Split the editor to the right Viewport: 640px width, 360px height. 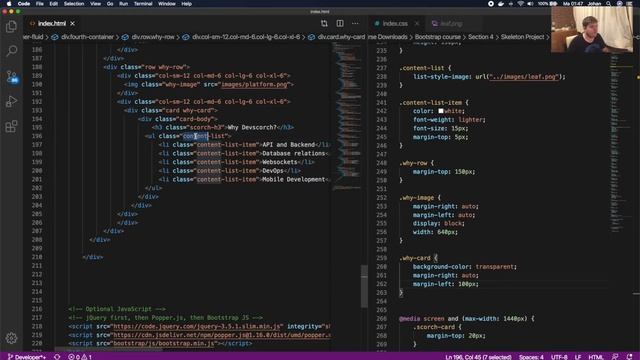pos(340,24)
